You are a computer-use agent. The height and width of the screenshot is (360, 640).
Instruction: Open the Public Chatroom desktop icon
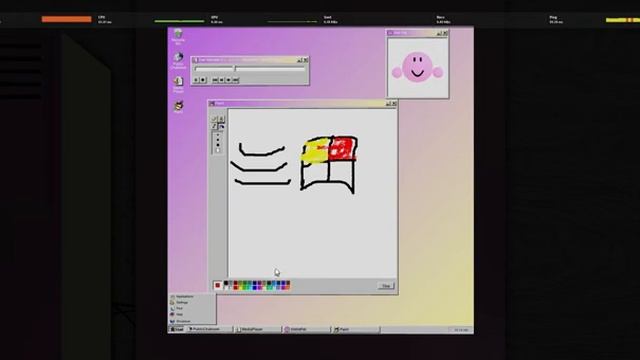pos(178,60)
